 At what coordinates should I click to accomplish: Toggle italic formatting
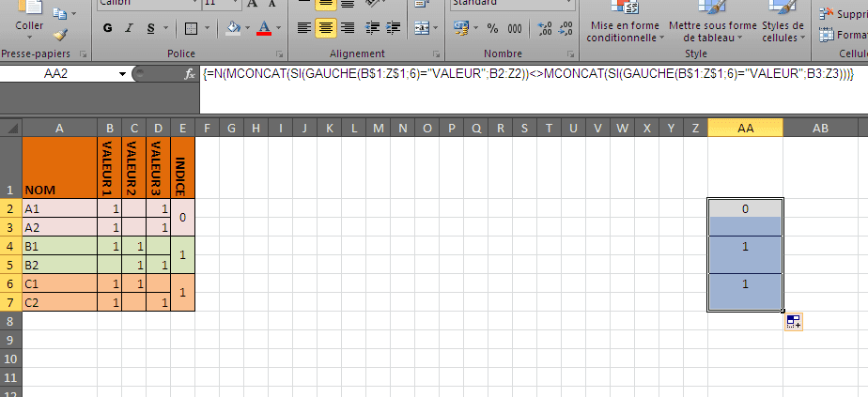(x=130, y=28)
